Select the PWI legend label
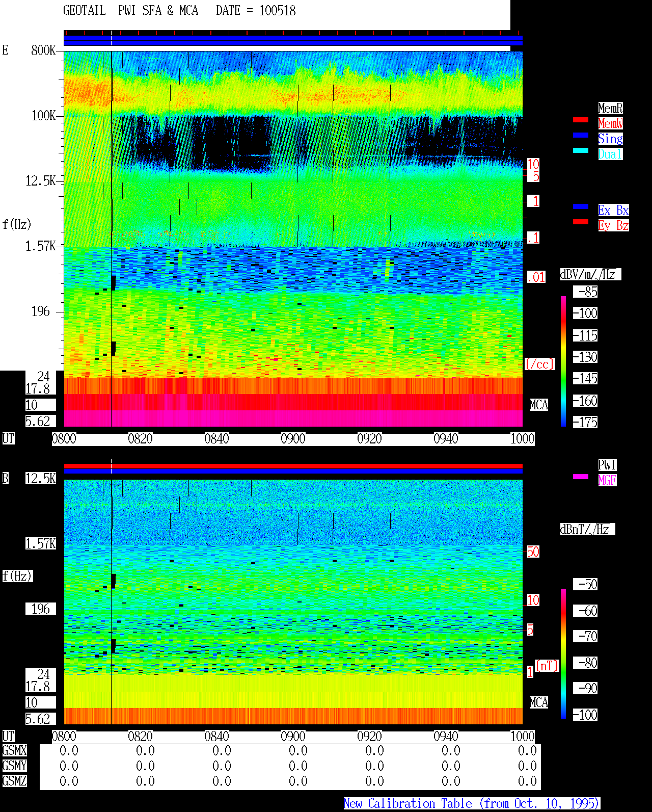Image resolution: width=652 pixels, height=812 pixels. [607, 465]
